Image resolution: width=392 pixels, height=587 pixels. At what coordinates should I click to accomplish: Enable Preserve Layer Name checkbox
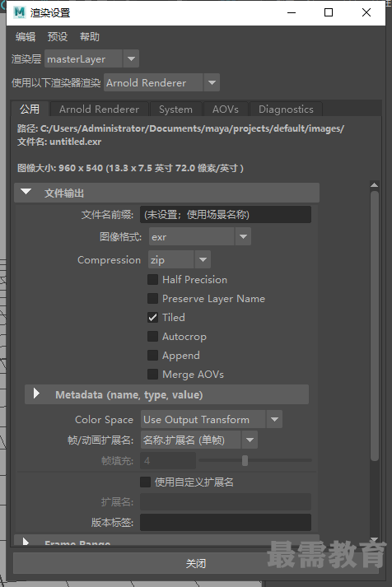(x=152, y=298)
